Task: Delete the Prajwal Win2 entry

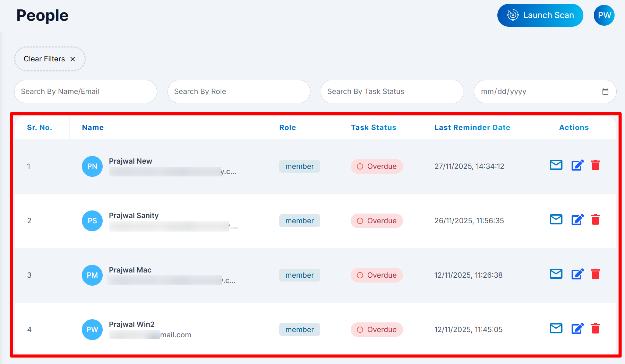Action: pyautogui.click(x=596, y=329)
